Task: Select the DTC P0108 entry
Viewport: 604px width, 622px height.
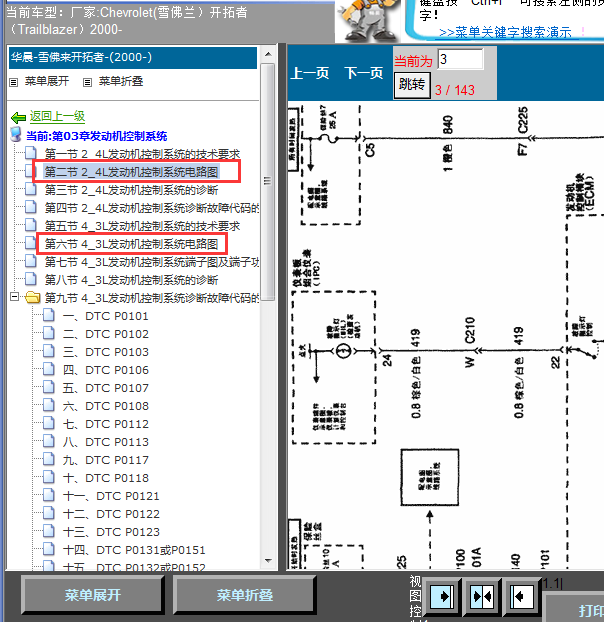Action: 105,406
